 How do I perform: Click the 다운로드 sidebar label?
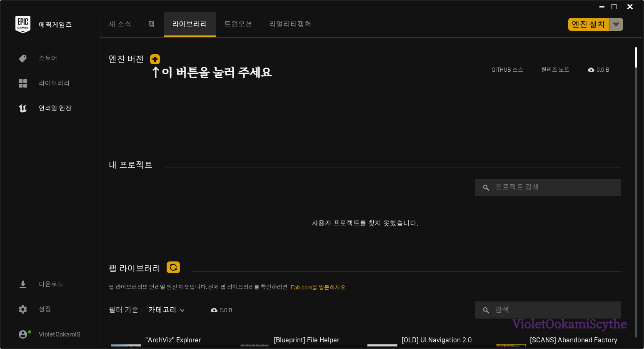click(51, 284)
